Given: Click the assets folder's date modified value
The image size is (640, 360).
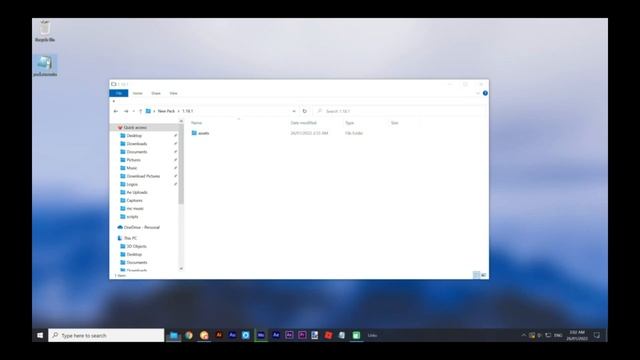Looking at the screenshot, I should pos(309,133).
